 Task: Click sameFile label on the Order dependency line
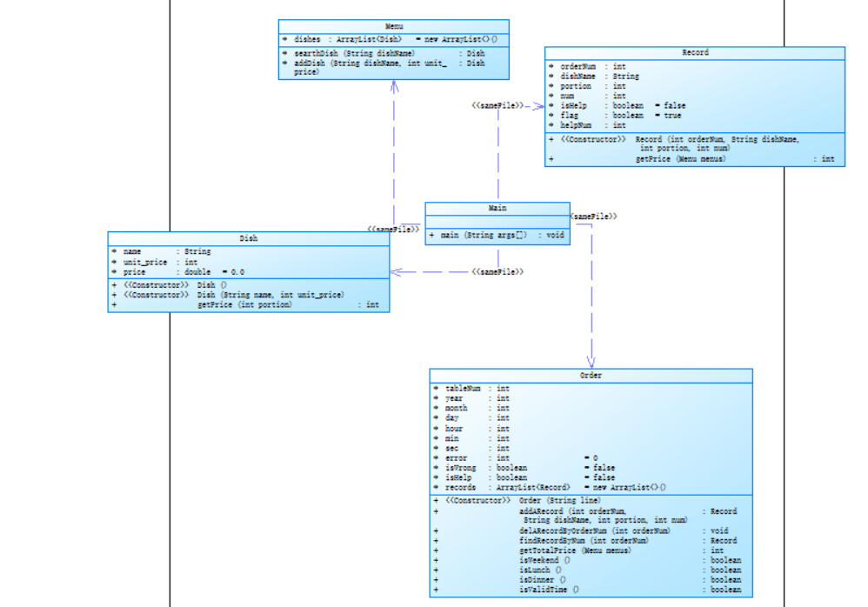point(593,217)
